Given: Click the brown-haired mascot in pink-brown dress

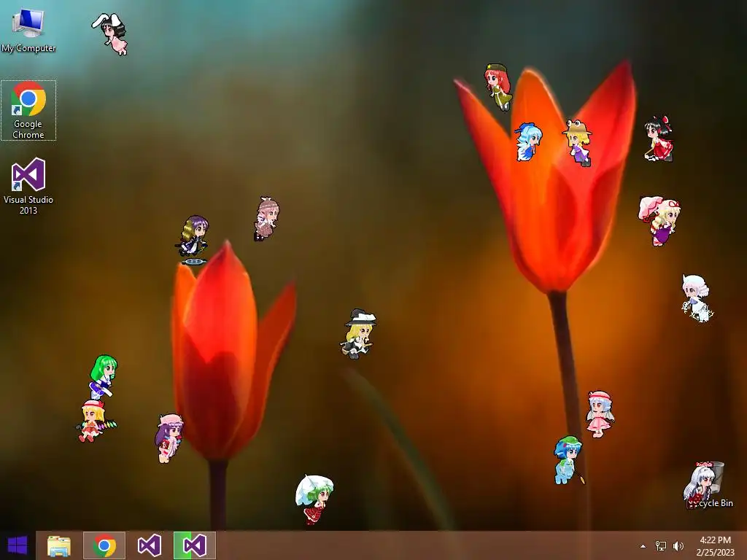Looking at the screenshot, I should pyautogui.click(x=266, y=219).
